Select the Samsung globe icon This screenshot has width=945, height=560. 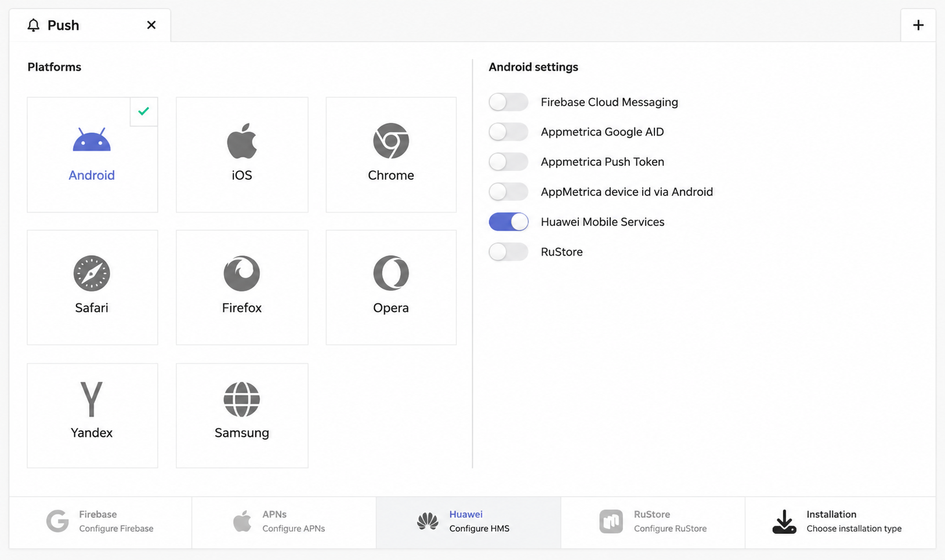click(x=242, y=399)
